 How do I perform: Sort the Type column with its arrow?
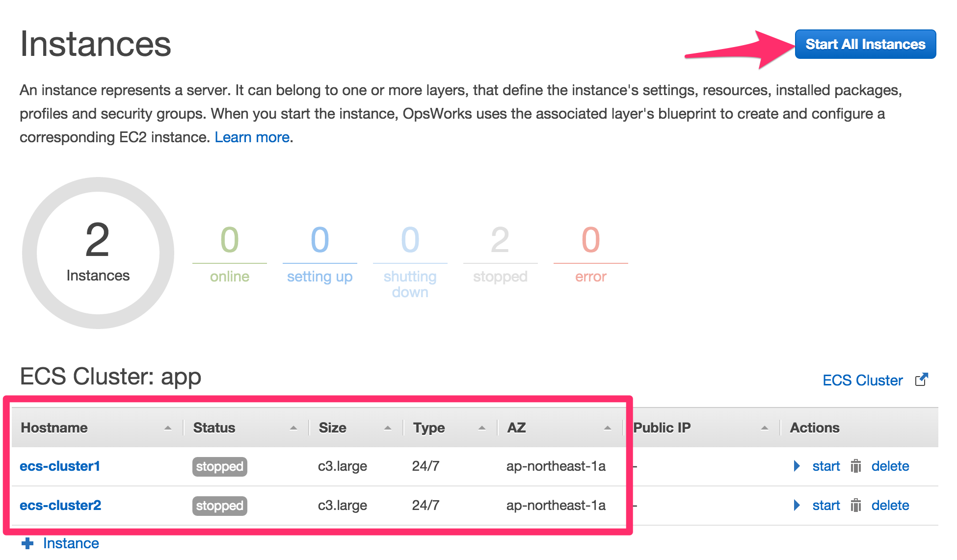(x=481, y=427)
